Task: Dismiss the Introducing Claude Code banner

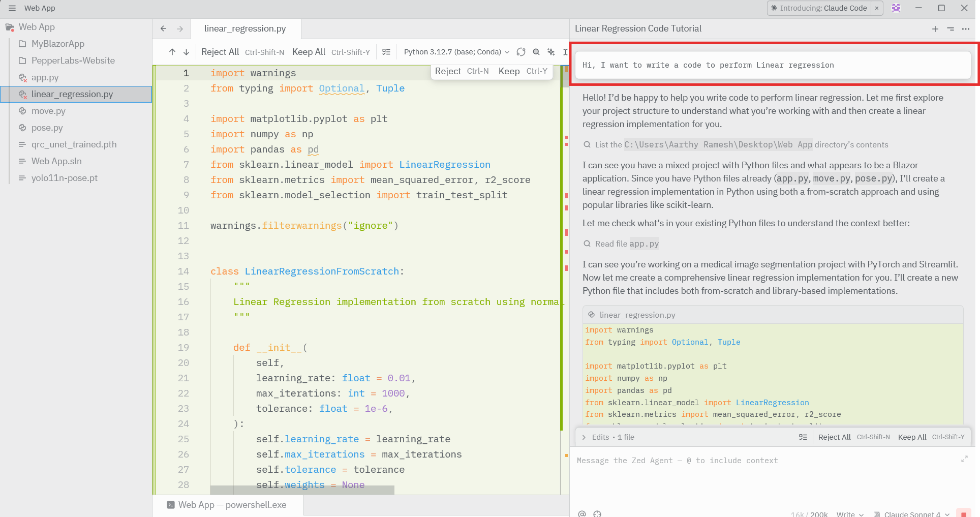Action: pos(877,8)
